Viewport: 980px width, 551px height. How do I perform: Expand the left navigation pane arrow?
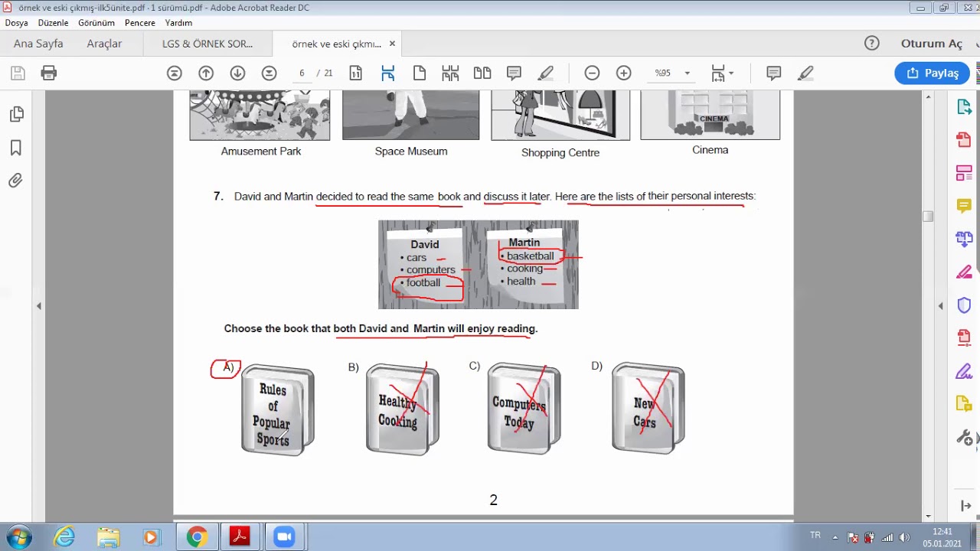click(x=38, y=305)
